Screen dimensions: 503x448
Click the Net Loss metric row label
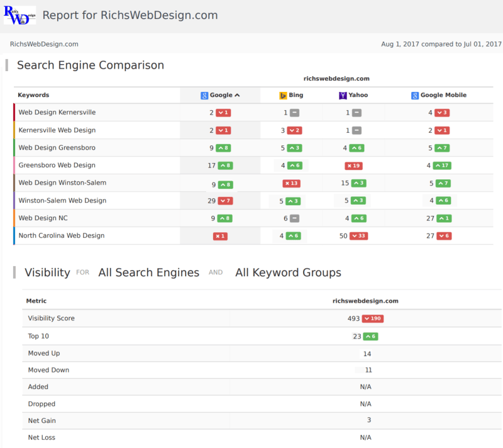pos(41,437)
